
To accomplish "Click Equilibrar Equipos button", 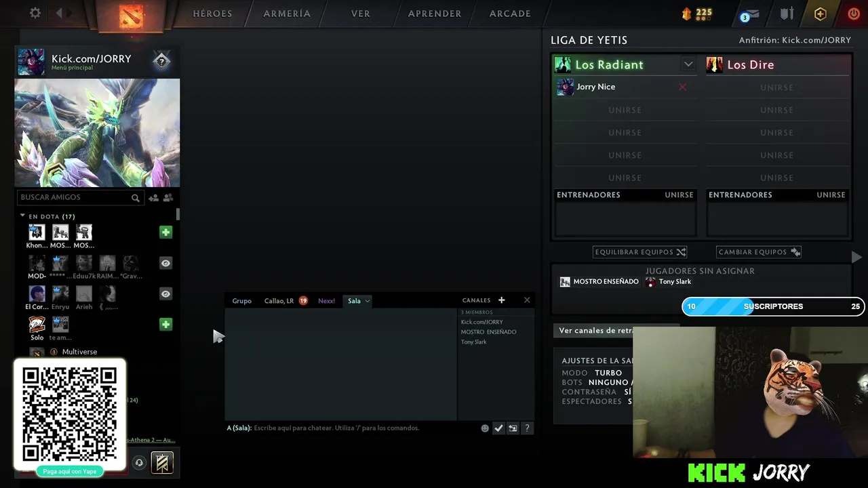I will [x=640, y=252].
